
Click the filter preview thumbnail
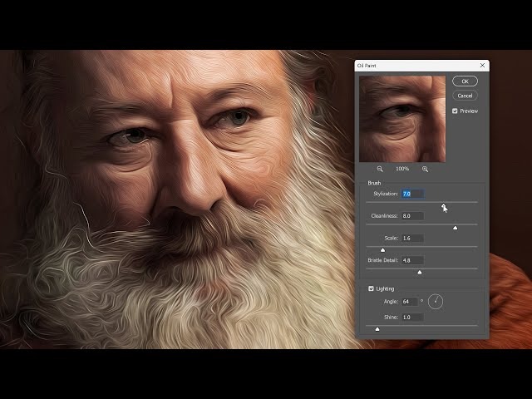click(402, 119)
